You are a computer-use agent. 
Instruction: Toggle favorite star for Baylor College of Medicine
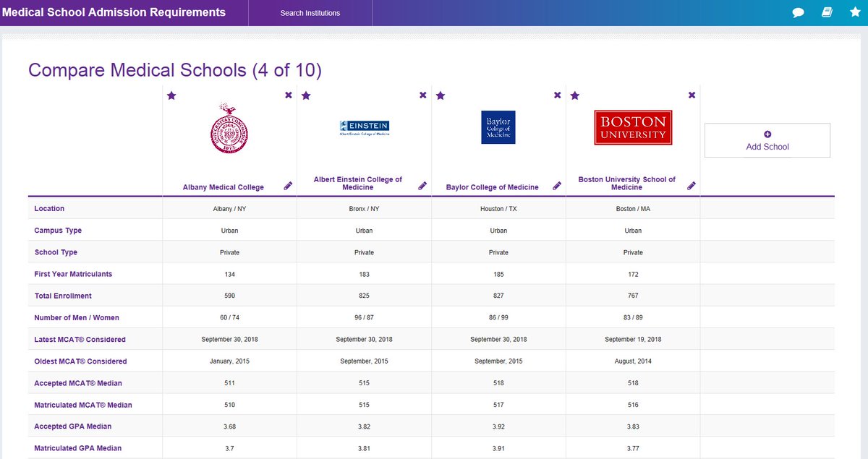441,95
